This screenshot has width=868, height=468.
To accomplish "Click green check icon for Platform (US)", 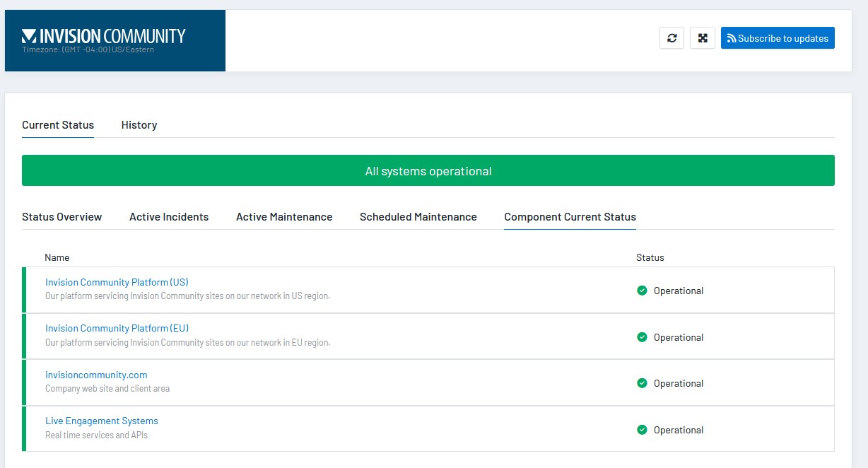I will [x=642, y=291].
